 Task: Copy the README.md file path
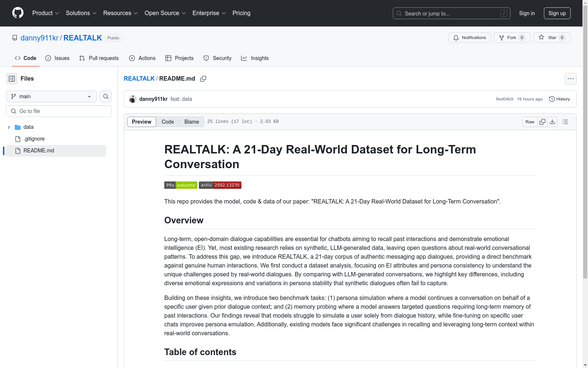[x=203, y=79]
